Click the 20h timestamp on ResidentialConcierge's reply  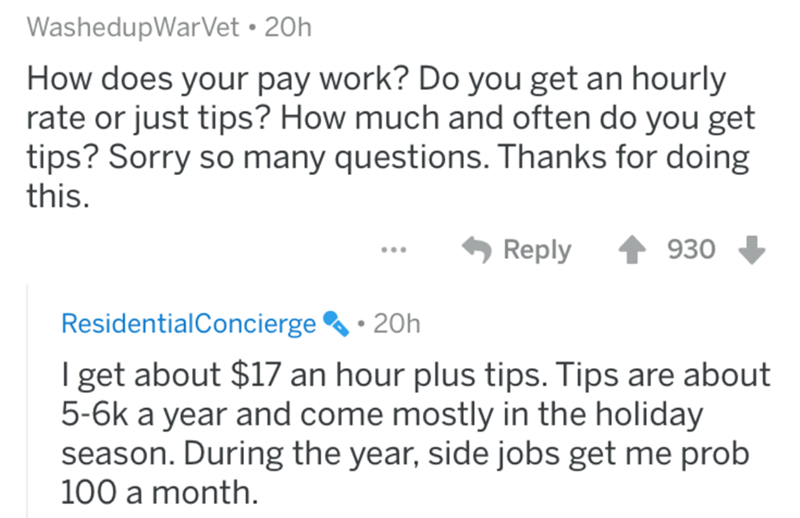pyautogui.click(x=398, y=324)
